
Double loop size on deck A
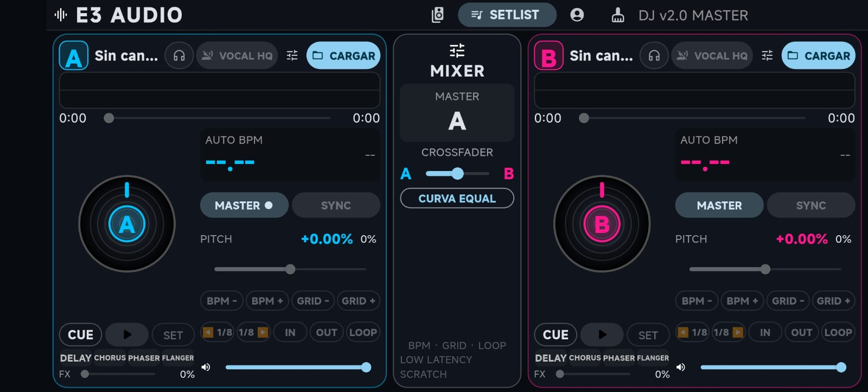point(253,332)
